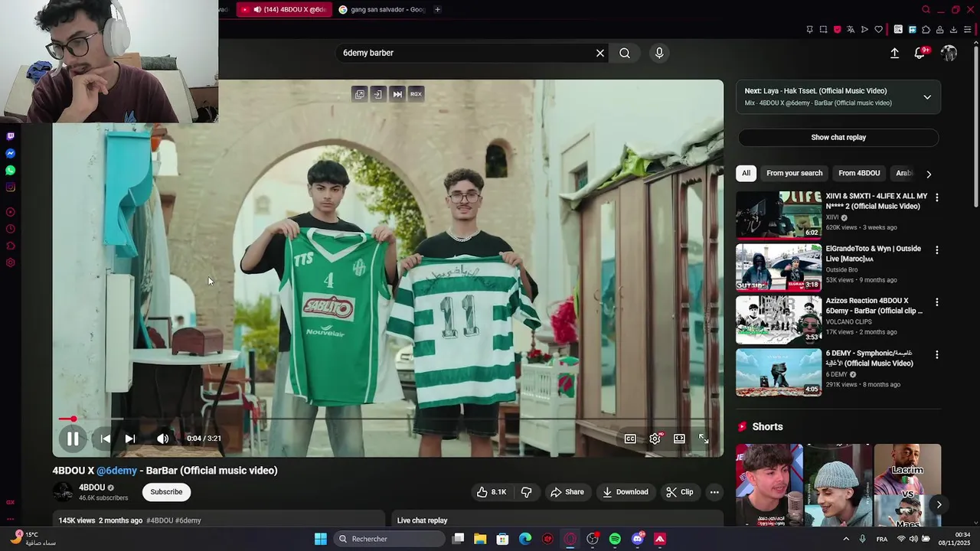Open Twitch in the browser sidebar
The height and width of the screenshot is (551, 980).
coord(10,136)
